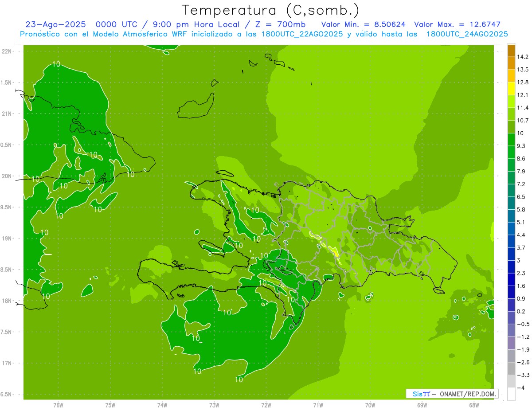Click the '12.8' colorbar value
The height and width of the screenshot is (411, 532).
(523, 82)
